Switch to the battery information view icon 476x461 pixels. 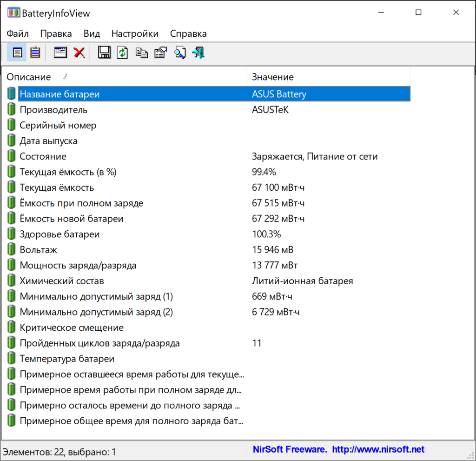coord(17,53)
